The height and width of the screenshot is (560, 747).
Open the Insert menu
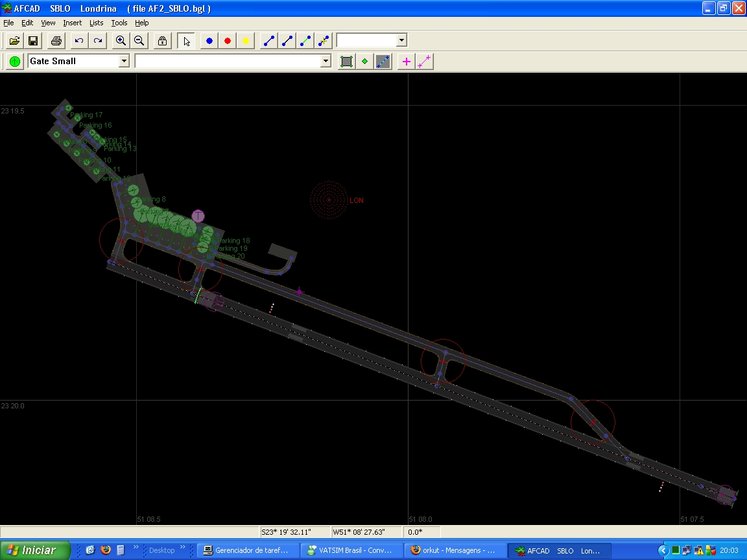click(x=73, y=23)
